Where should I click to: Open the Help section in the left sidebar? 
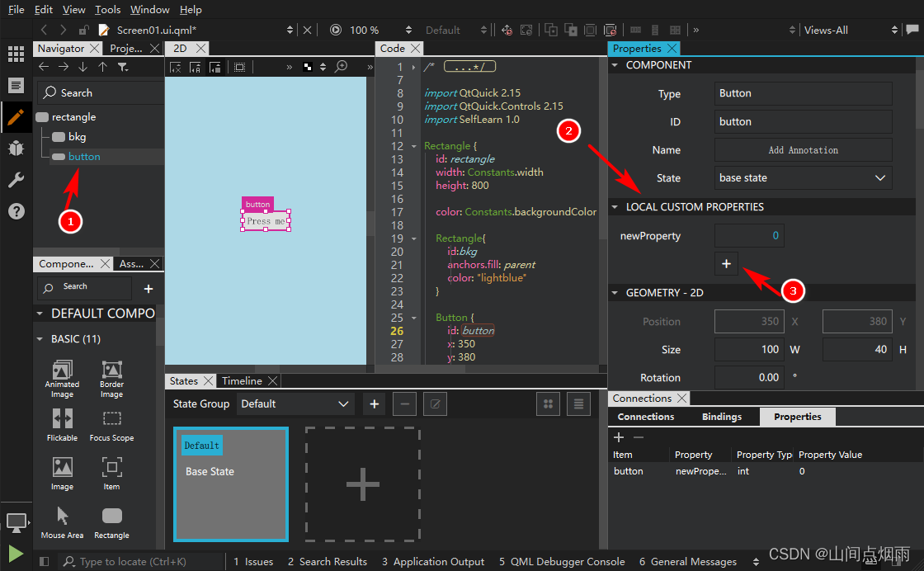coord(16,211)
